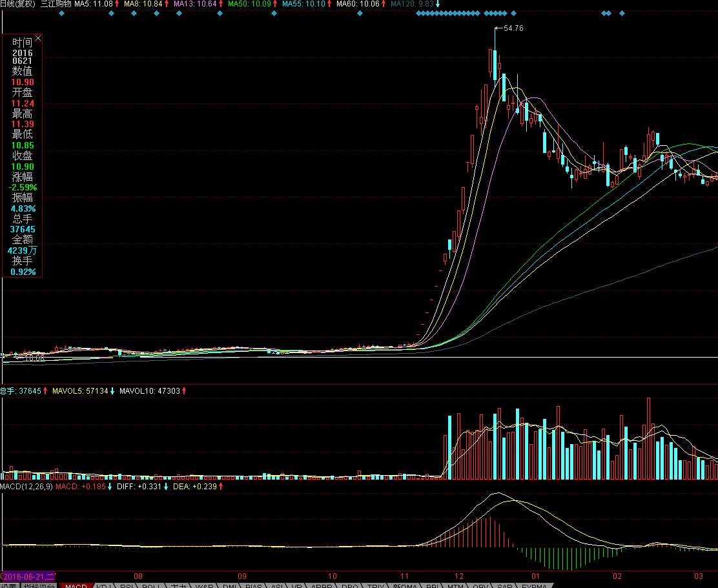This screenshot has width=718, height=588.
Task: Close the data info panel with X
Action: (x=37, y=39)
